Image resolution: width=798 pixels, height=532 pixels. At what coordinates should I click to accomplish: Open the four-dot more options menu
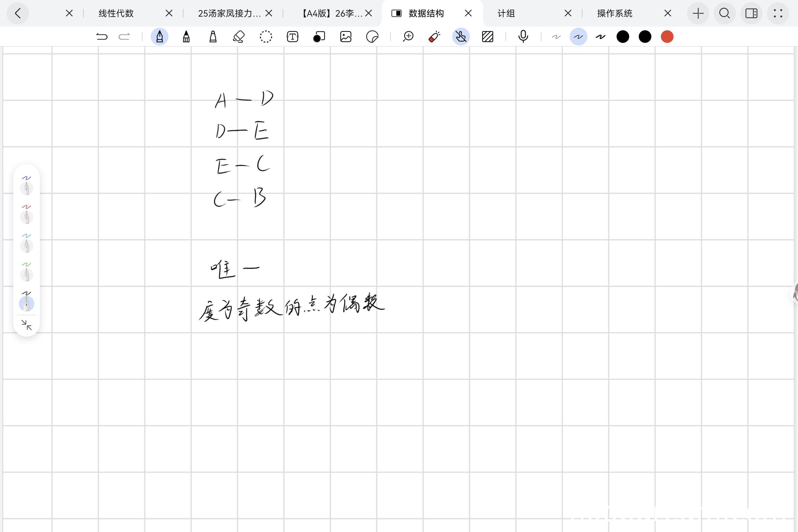[x=778, y=14]
